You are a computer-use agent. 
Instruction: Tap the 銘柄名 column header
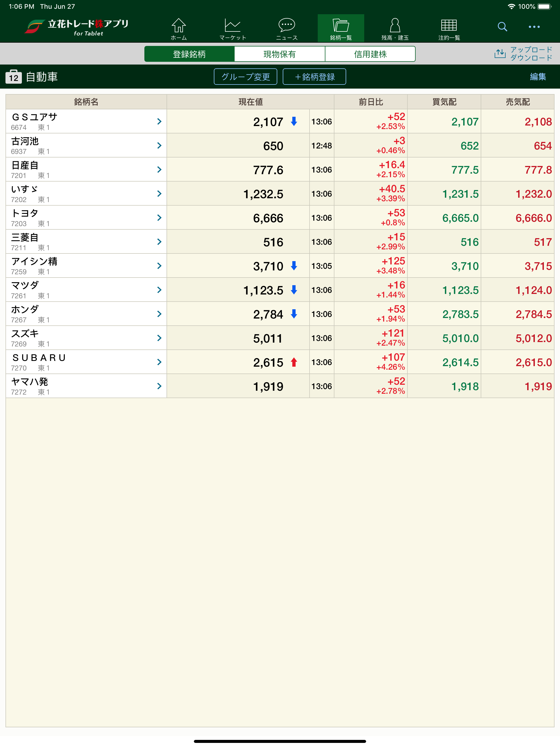pyautogui.click(x=86, y=102)
